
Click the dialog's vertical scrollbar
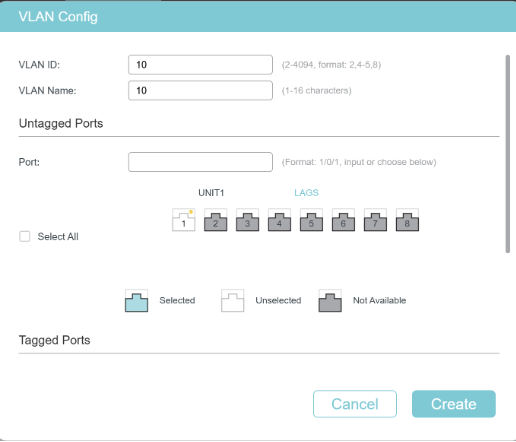(508, 154)
